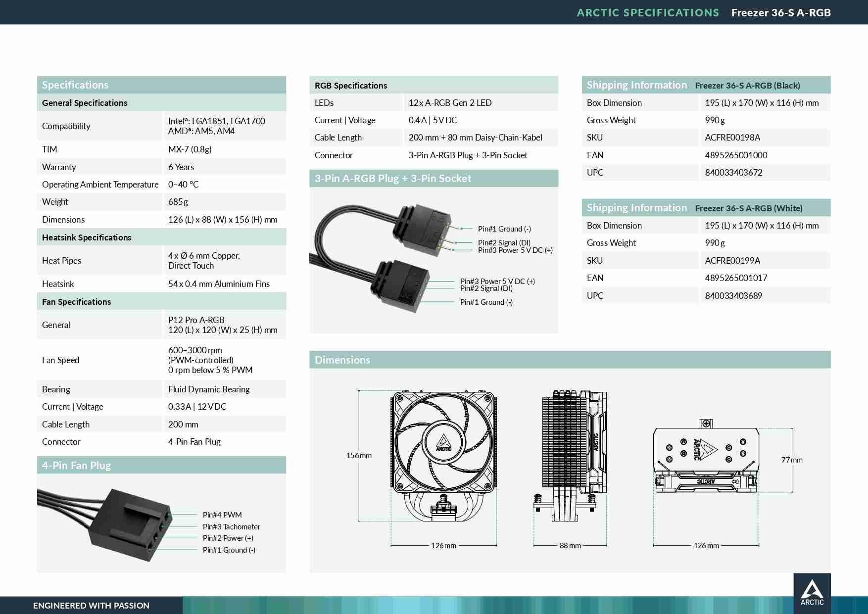The image size is (868, 614).
Task: Select the UPC "840033403672"
Action: point(734,173)
